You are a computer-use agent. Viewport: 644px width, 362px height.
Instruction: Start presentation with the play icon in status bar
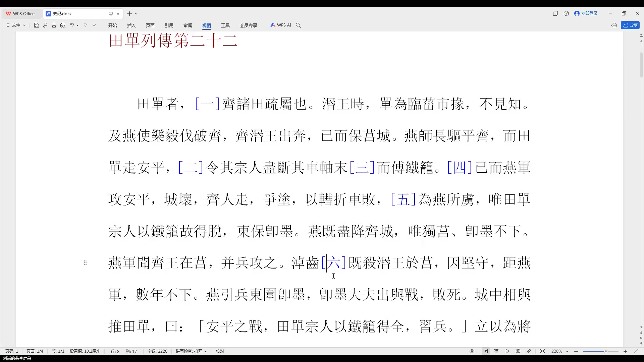pos(507,351)
